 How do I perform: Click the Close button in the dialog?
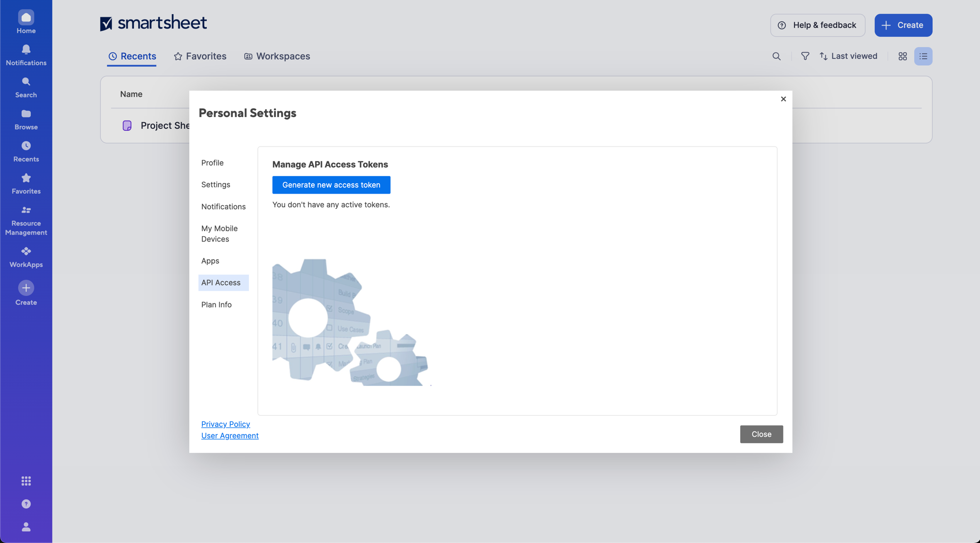pyautogui.click(x=761, y=434)
